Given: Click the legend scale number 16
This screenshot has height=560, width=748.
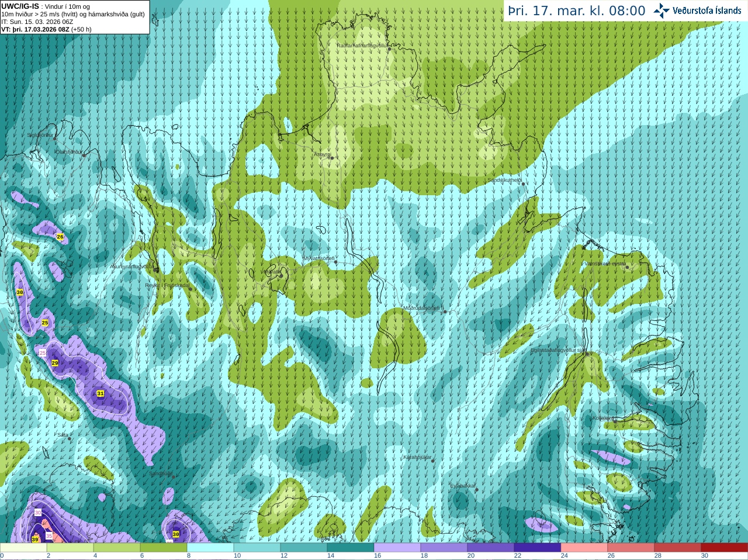Looking at the screenshot, I should (x=378, y=556).
